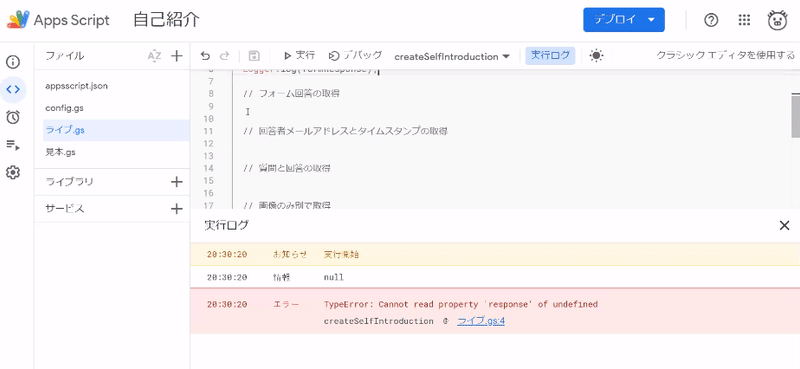
Task: Select the Editor code icon in sidebar
Action: 13,89
